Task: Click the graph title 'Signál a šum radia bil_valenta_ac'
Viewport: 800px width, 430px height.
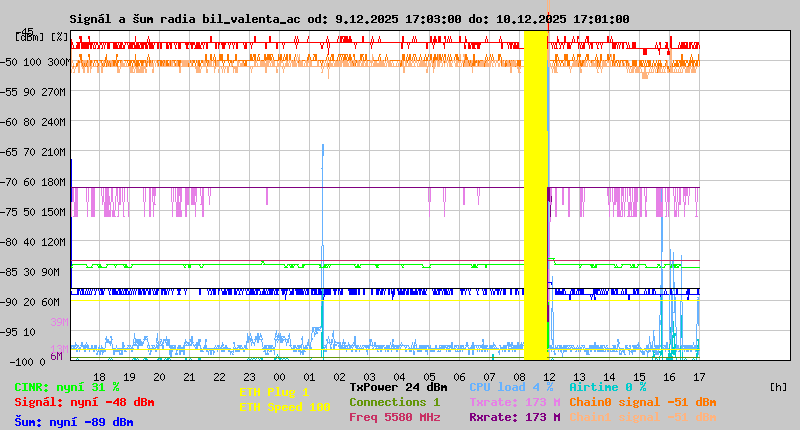Action: pos(185,19)
